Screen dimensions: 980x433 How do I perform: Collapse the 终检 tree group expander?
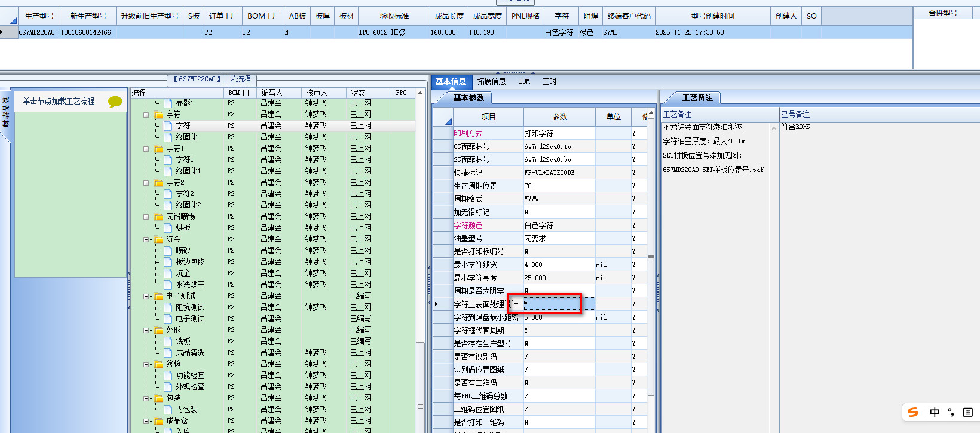tap(146, 364)
